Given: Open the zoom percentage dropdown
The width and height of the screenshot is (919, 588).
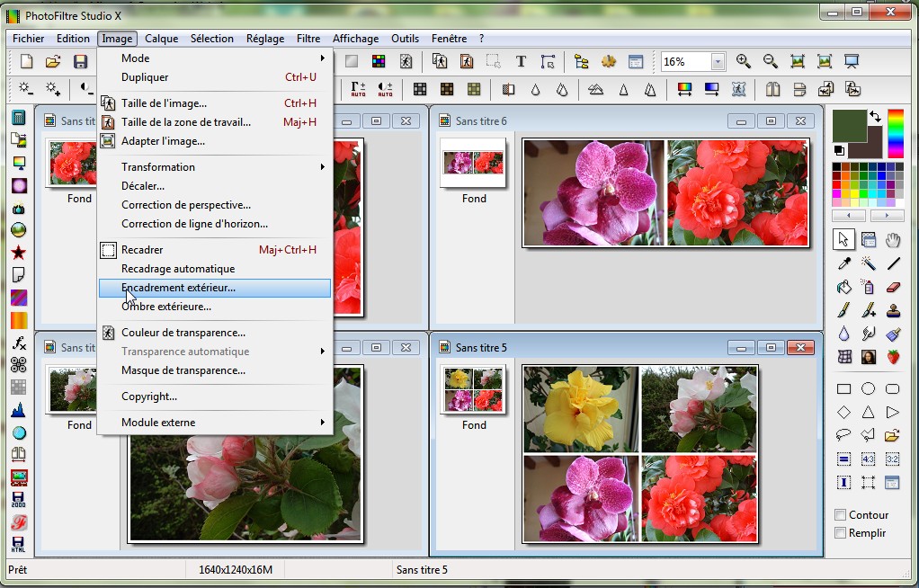Looking at the screenshot, I should 718,61.
